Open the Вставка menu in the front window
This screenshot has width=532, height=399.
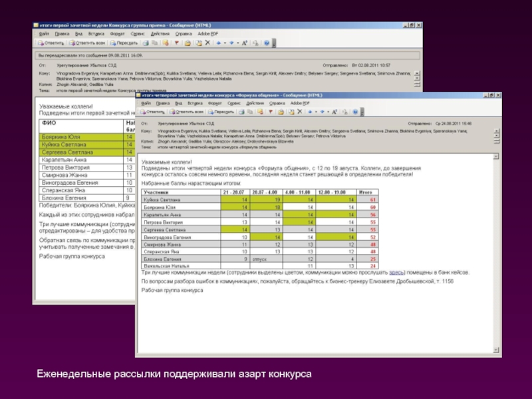pos(195,103)
